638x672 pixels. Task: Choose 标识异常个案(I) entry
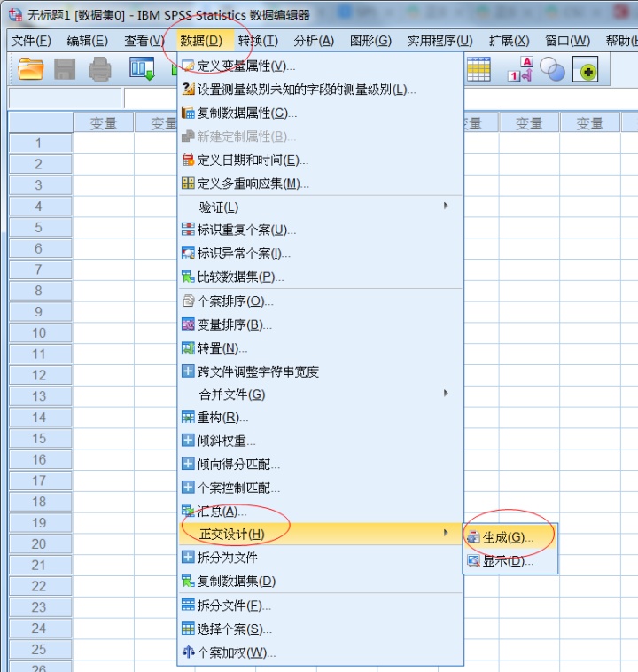[x=320, y=254]
